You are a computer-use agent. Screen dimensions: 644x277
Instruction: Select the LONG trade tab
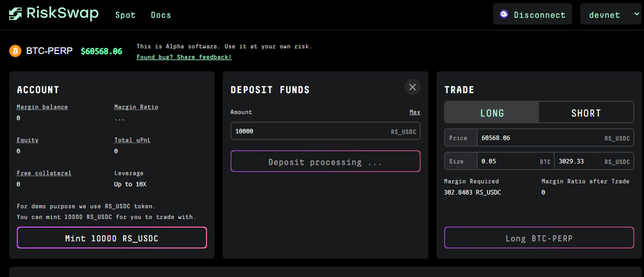click(492, 113)
